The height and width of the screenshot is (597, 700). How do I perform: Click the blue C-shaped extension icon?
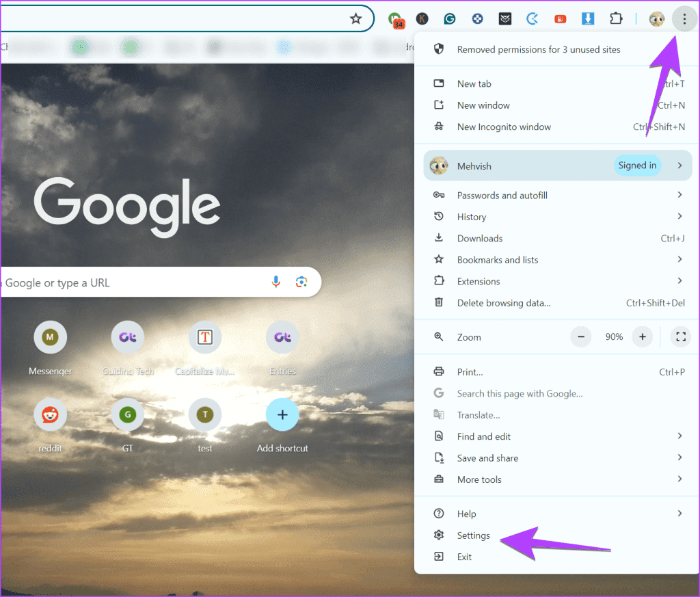pos(532,18)
